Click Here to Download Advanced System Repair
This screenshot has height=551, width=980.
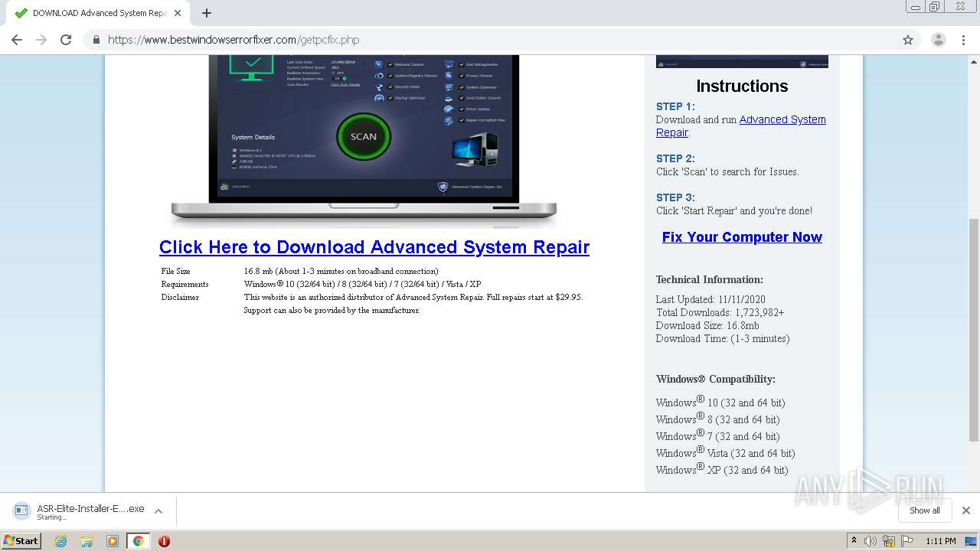[374, 247]
